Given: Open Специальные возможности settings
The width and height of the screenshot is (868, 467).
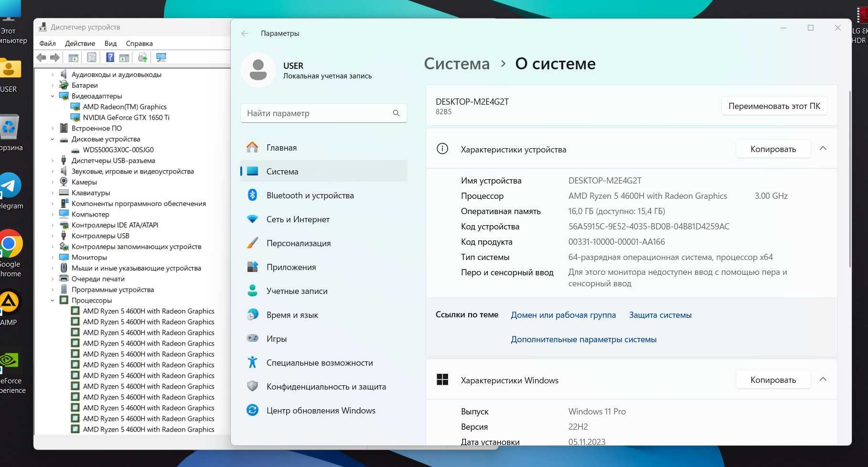Looking at the screenshot, I should click(x=323, y=363).
